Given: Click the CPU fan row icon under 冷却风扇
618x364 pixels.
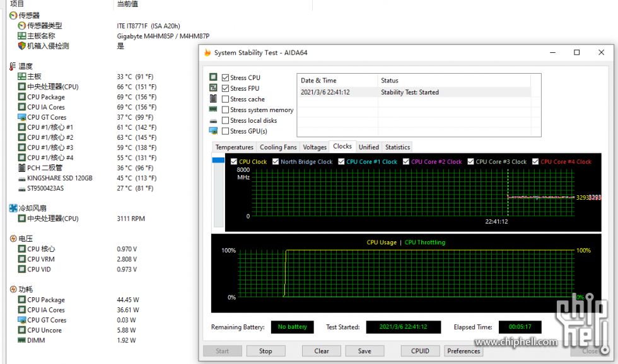Looking at the screenshot, I should (x=21, y=219).
